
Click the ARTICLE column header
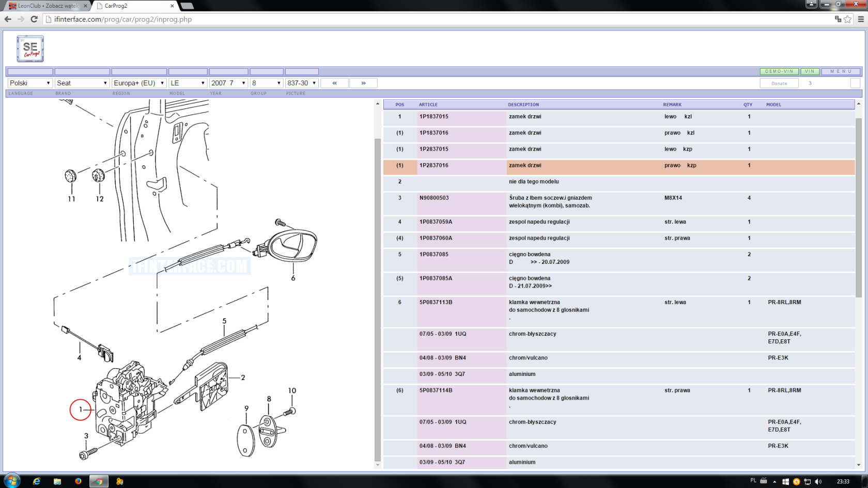point(428,105)
